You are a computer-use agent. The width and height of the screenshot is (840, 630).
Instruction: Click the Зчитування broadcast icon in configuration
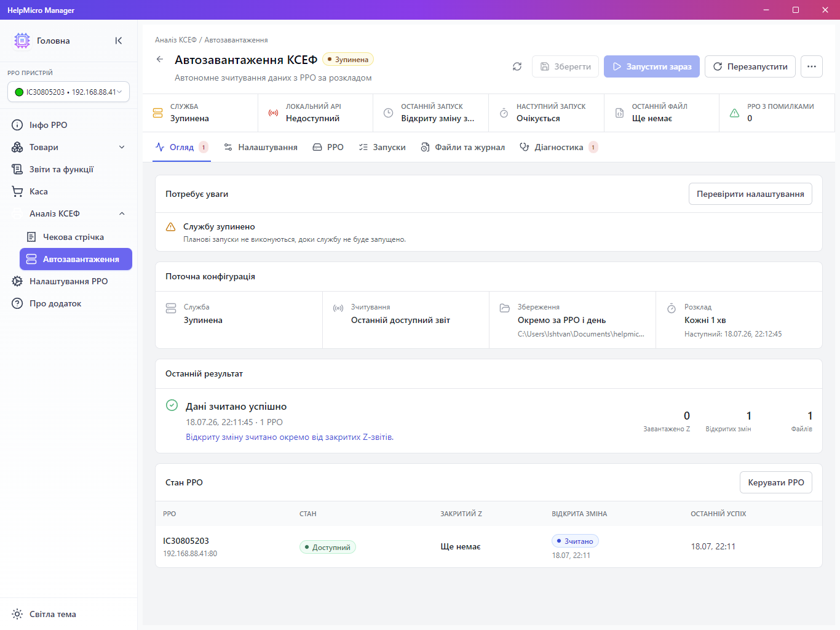[x=338, y=308]
